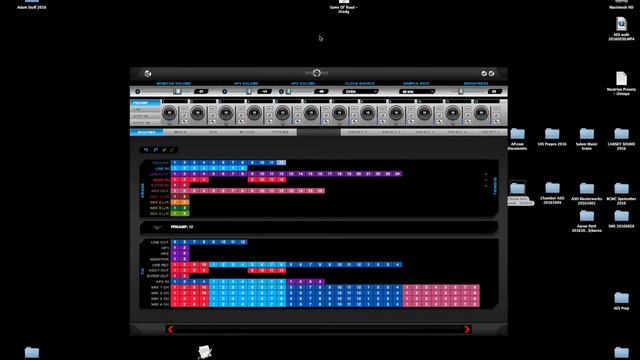Open the Sample Rate dropdown
Image resolution: width=640 pixels, height=360 pixels.
(417, 91)
